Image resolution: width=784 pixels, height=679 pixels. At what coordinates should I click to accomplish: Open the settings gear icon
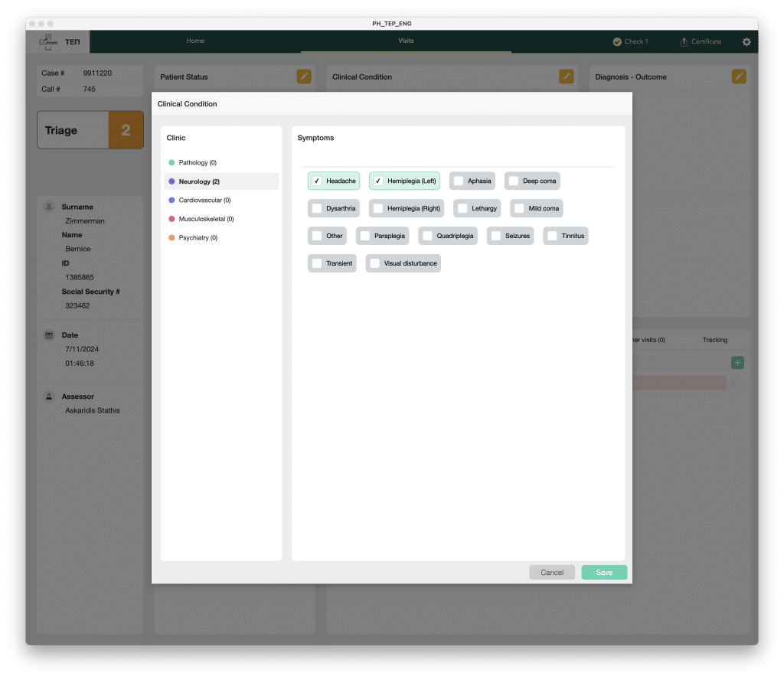746,42
